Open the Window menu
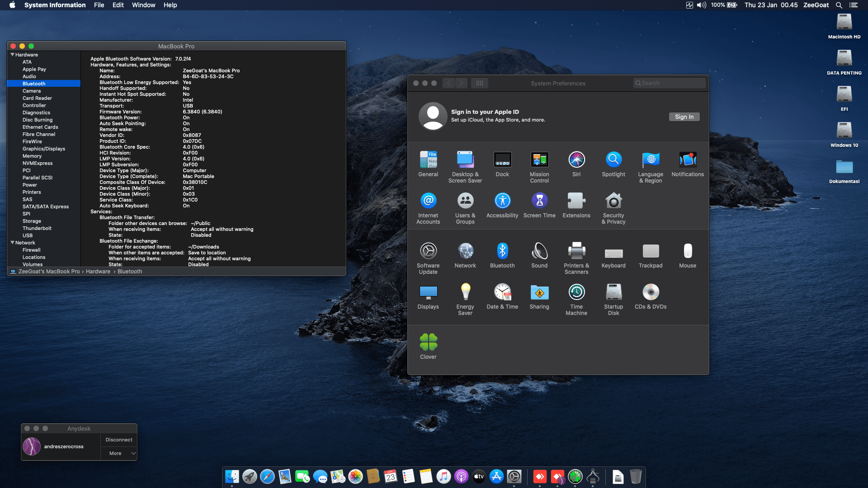 coord(143,5)
